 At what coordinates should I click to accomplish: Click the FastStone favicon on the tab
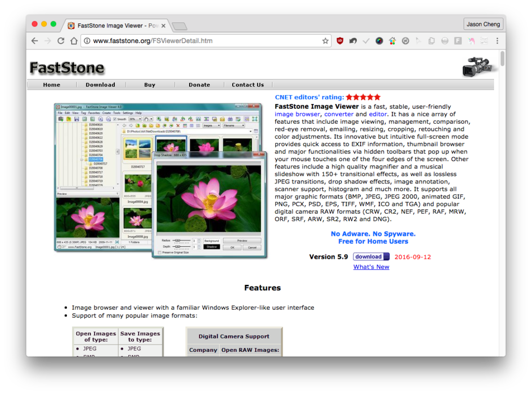[x=71, y=26]
